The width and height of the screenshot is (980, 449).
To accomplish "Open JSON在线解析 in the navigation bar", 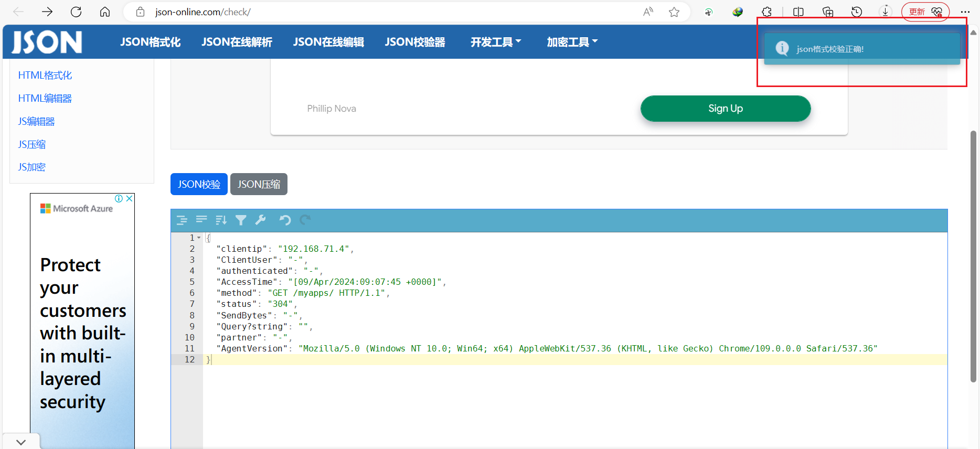I will [237, 42].
